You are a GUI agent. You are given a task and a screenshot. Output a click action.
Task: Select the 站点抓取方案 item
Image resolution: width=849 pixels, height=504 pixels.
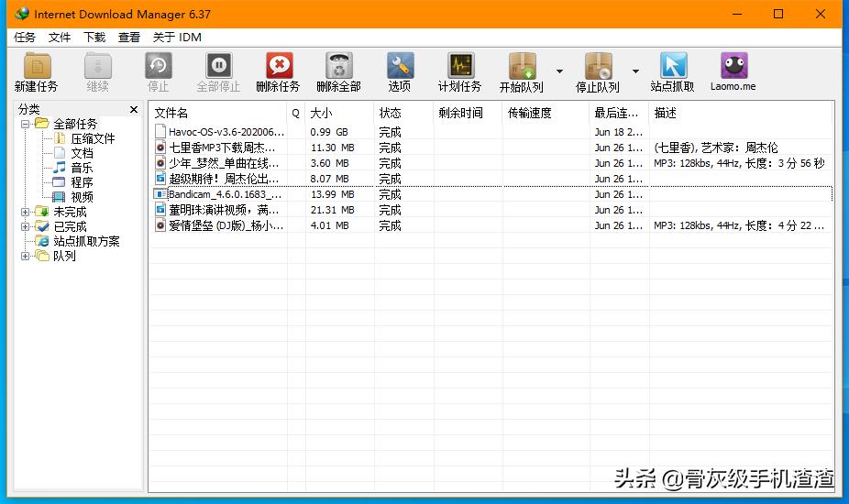coord(86,241)
